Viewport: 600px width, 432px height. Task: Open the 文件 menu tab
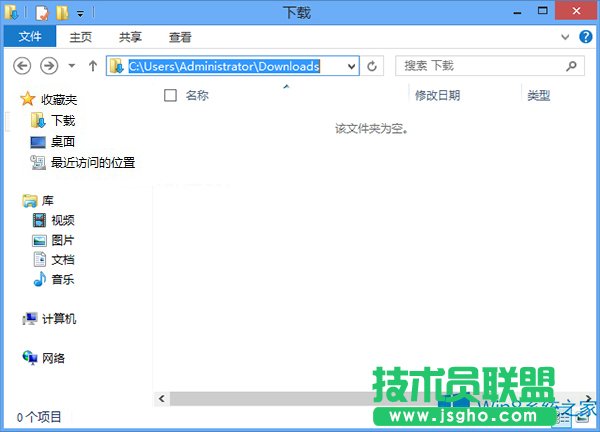tap(30, 37)
